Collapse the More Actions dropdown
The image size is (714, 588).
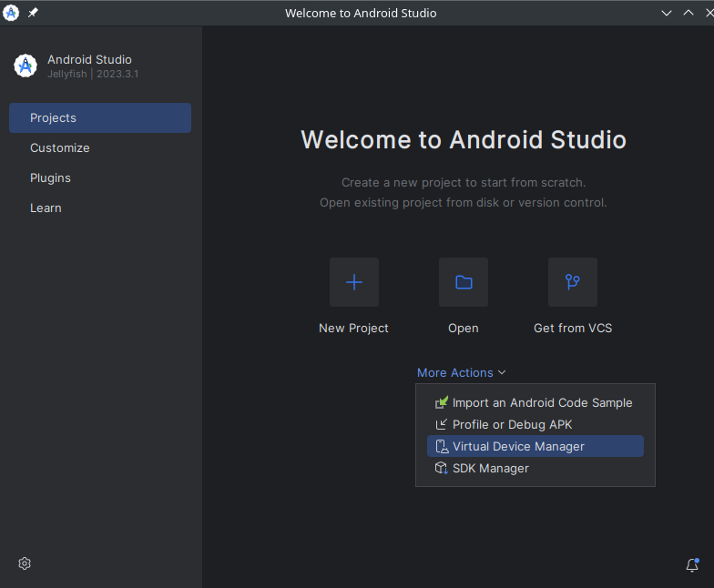(461, 372)
